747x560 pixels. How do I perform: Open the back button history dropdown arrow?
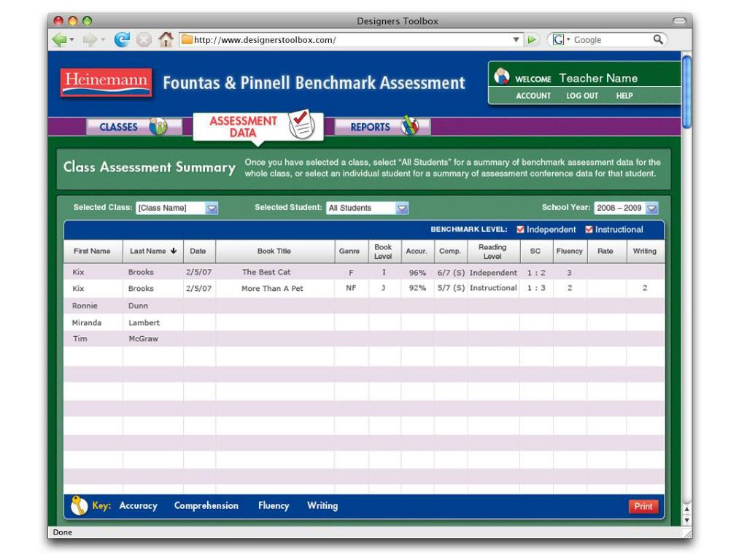point(72,39)
